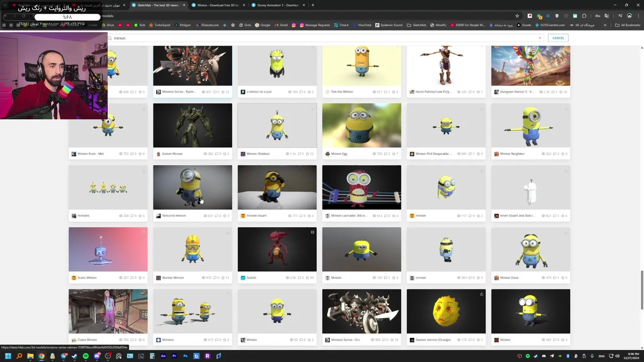This screenshot has width=644, height=362.
Task: Open the VirusTotal bookmark
Action: 362,25
